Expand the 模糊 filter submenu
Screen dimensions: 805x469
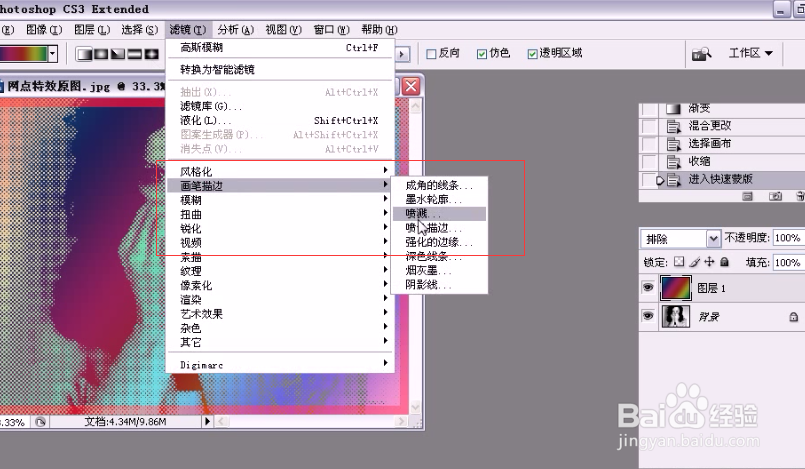pos(280,200)
